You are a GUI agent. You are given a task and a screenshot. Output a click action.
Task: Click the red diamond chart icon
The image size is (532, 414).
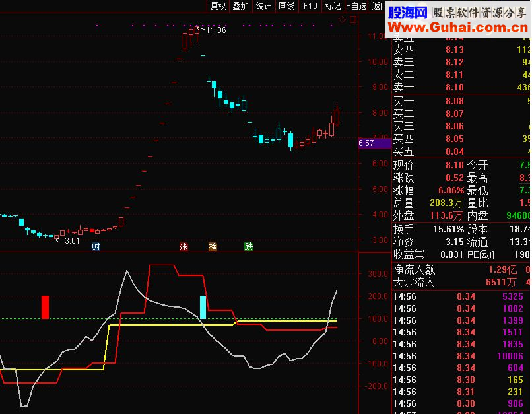pos(342,20)
